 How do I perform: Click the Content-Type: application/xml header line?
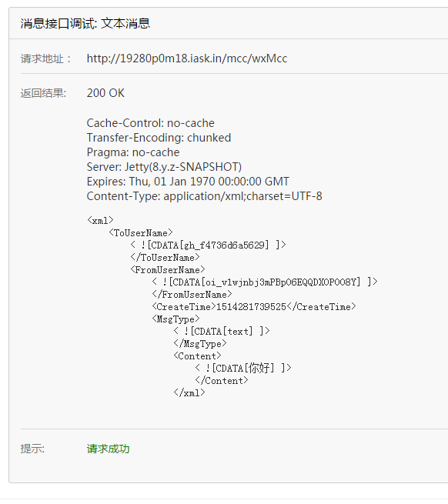(x=204, y=196)
